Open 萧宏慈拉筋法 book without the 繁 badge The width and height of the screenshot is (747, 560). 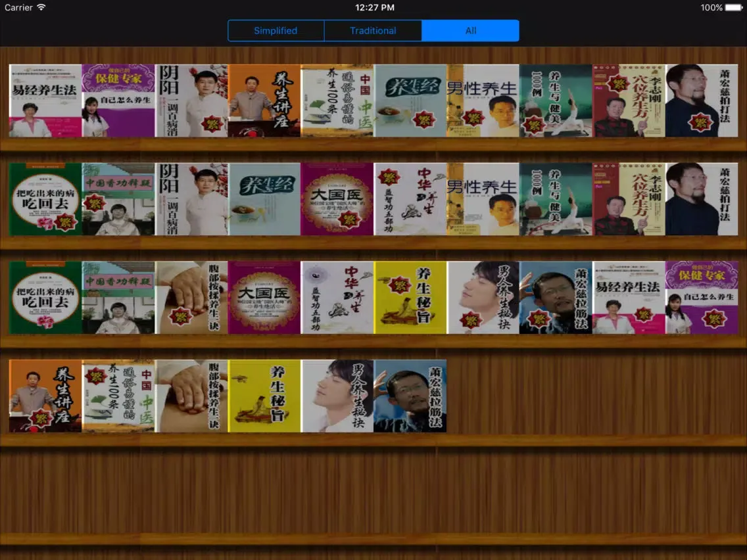point(410,396)
